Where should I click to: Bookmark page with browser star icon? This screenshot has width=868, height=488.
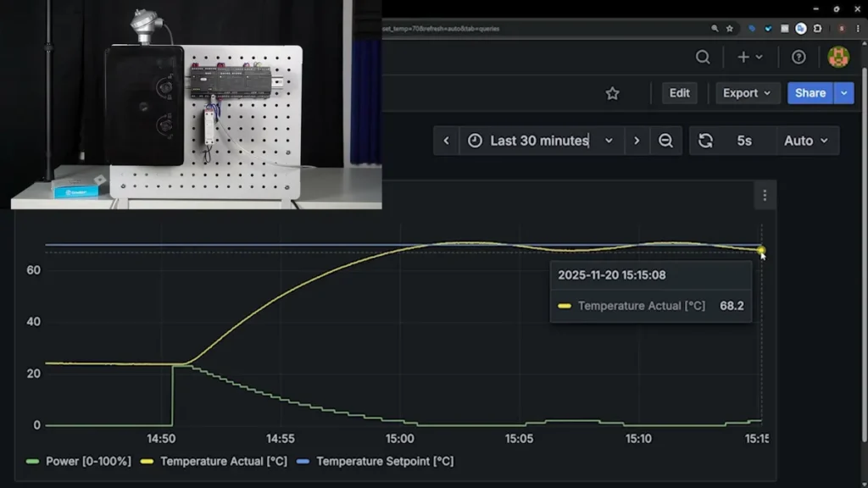click(x=730, y=29)
